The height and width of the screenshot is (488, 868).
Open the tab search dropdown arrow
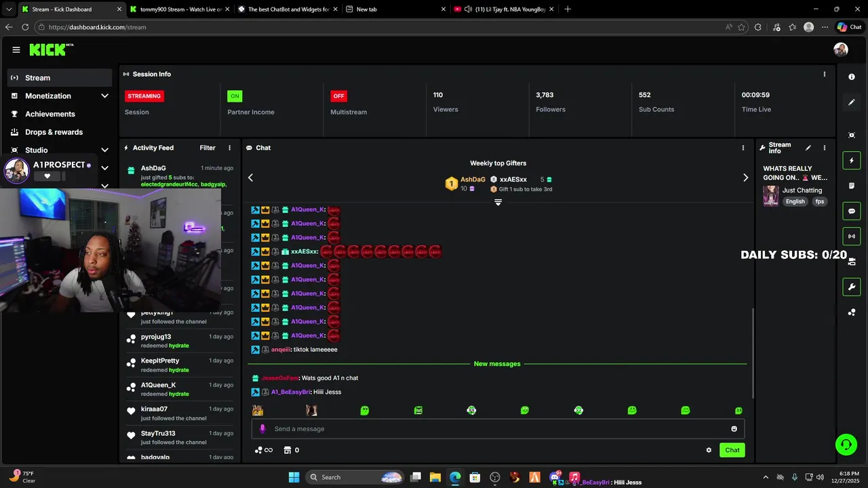[x=9, y=9]
